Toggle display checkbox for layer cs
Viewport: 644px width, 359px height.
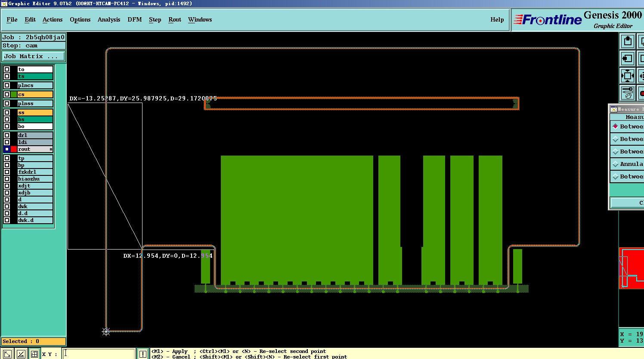[7, 94]
